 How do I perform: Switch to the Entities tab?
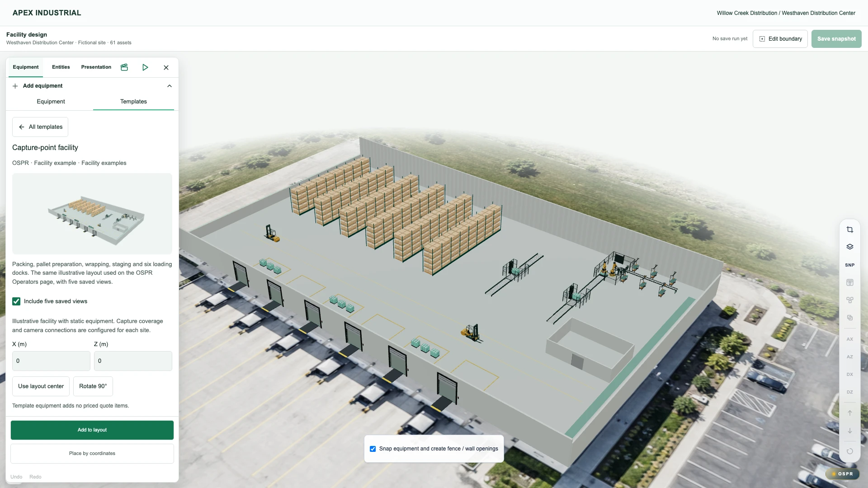click(x=61, y=67)
